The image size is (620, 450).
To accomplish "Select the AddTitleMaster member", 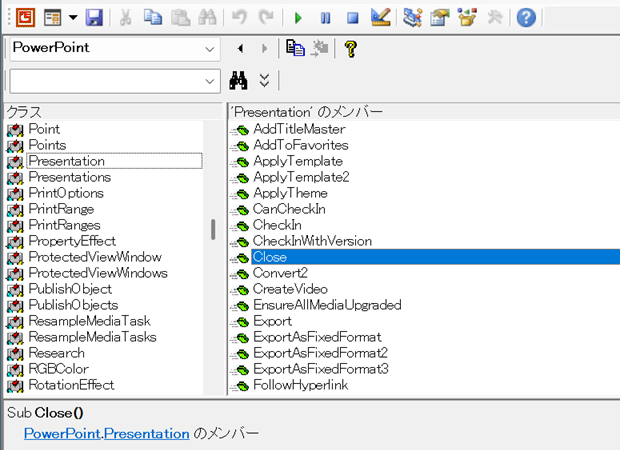I will point(299,129).
